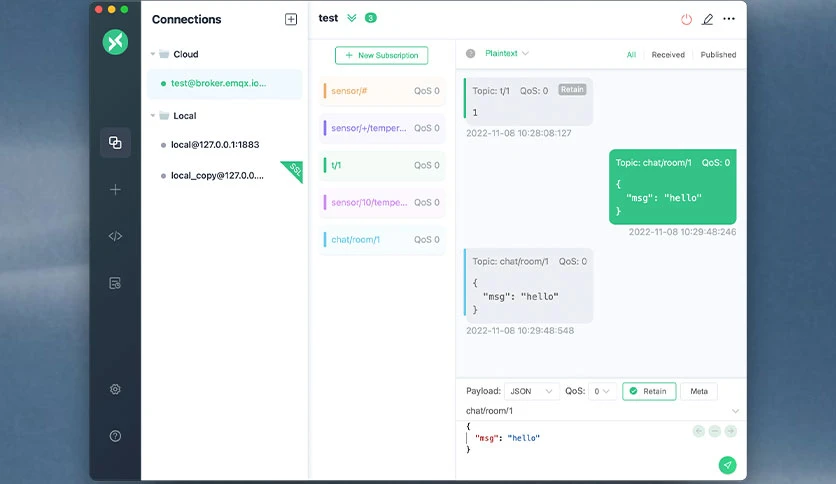Click the Meta button

[x=699, y=391]
